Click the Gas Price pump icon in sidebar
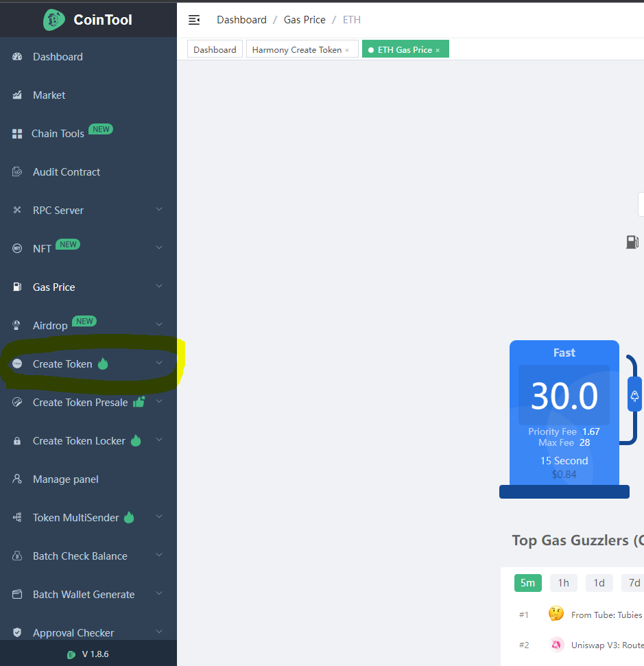Viewport: 644px width, 666px height. pos(17,287)
